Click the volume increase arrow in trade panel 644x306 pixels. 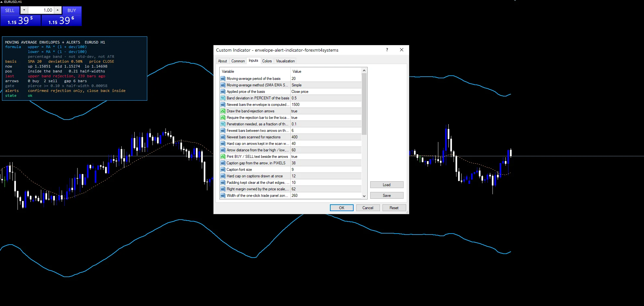58,10
